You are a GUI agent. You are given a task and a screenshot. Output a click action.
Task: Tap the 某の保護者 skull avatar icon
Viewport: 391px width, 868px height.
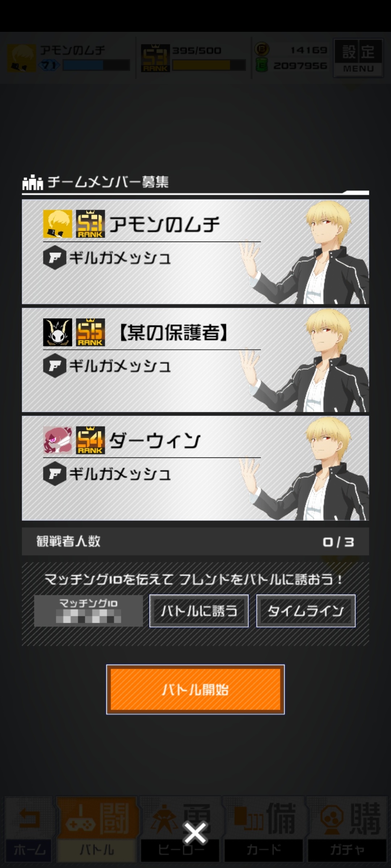58,332
